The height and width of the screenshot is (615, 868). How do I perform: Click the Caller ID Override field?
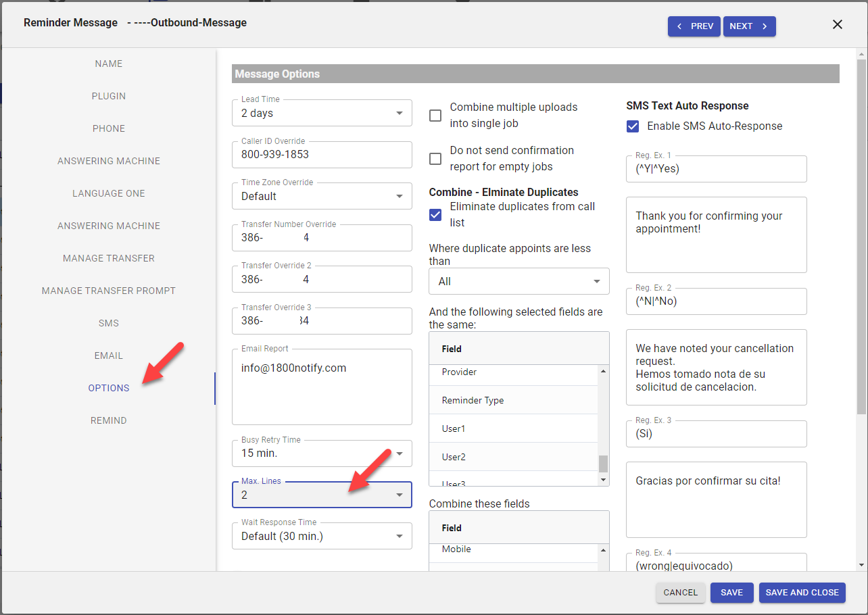point(322,155)
